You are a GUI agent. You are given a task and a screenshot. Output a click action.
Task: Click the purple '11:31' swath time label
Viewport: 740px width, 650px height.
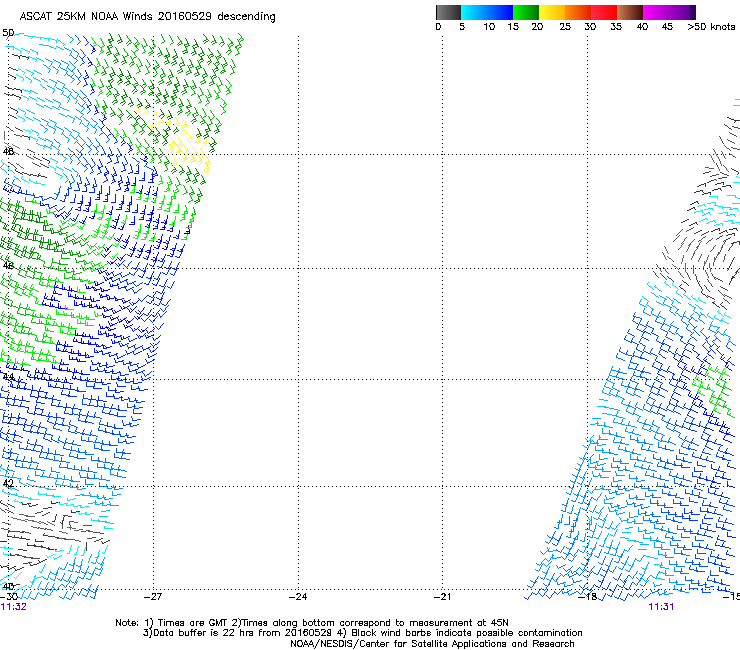tap(661, 607)
